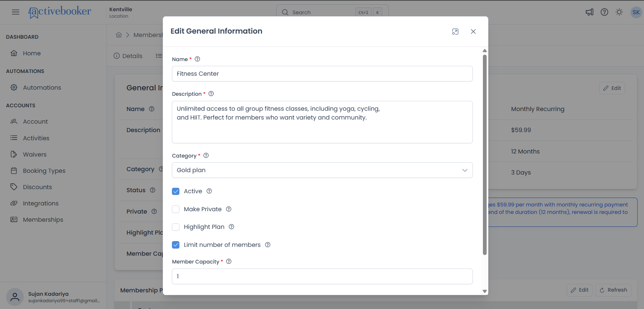Click the Memberships breadcrumb link
644x309 pixels.
coord(148,35)
